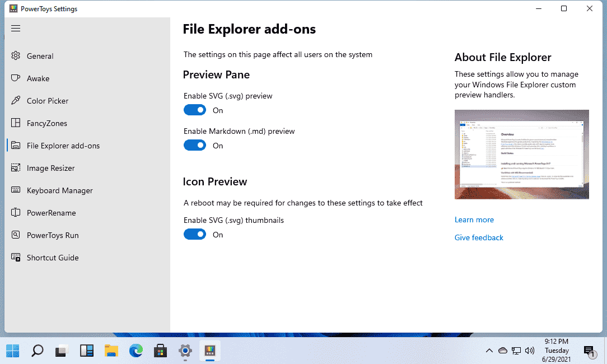Screen dimensions: 607x364
Task: Open the Widgets panel in taskbar
Action: (x=87, y=351)
